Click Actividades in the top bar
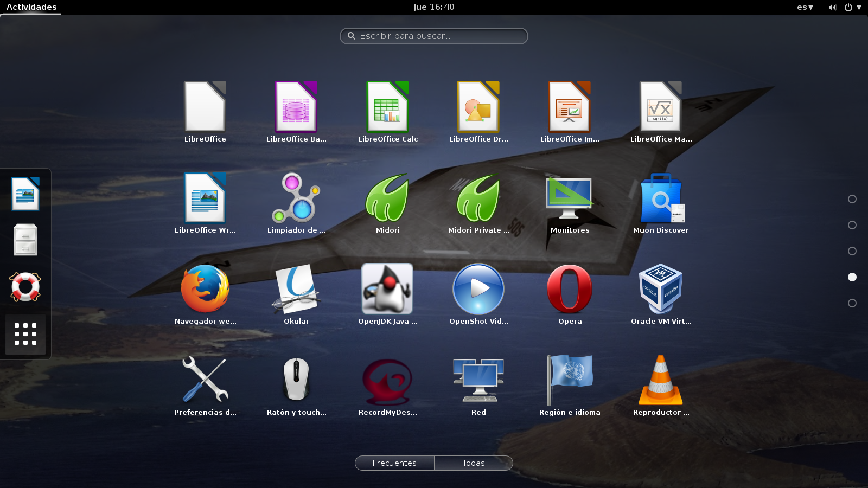The width and height of the screenshot is (868, 488). tap(30, 7)
